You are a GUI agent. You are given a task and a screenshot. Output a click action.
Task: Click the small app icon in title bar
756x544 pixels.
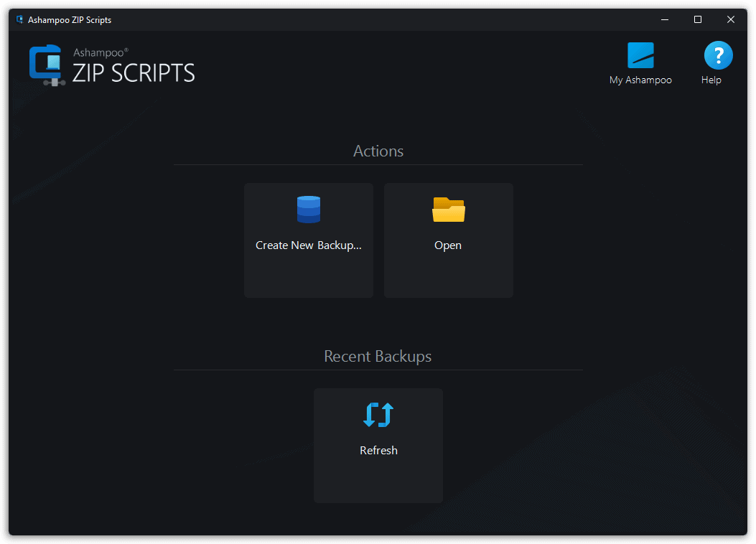pyautogui.click(x=20, y=19)
